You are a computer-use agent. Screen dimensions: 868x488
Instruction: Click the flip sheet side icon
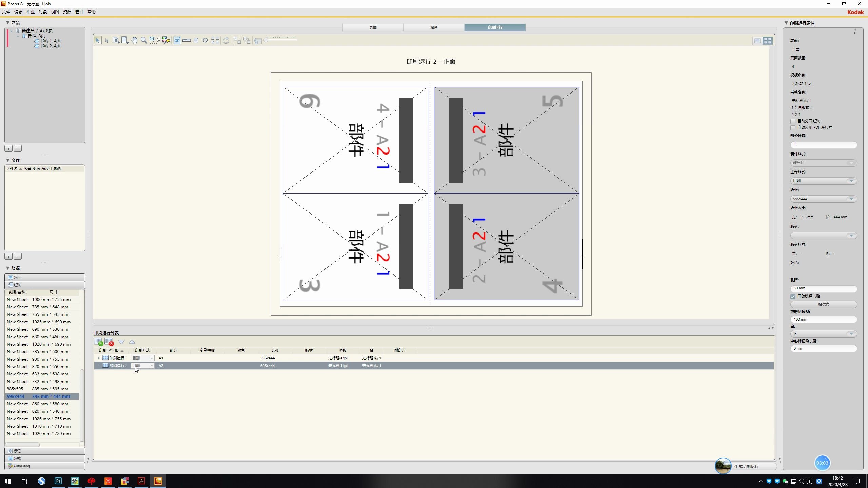click(258, 41)
